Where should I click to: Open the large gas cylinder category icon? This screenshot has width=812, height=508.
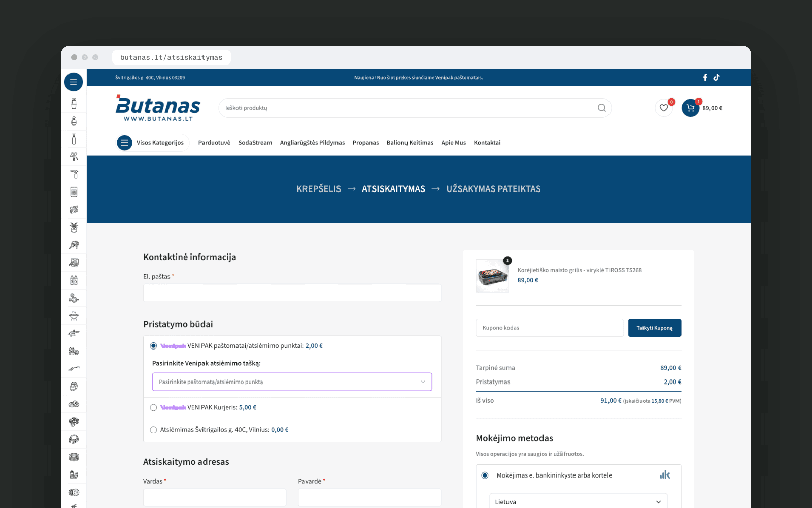pyautogui.click(x=74, y=104)
